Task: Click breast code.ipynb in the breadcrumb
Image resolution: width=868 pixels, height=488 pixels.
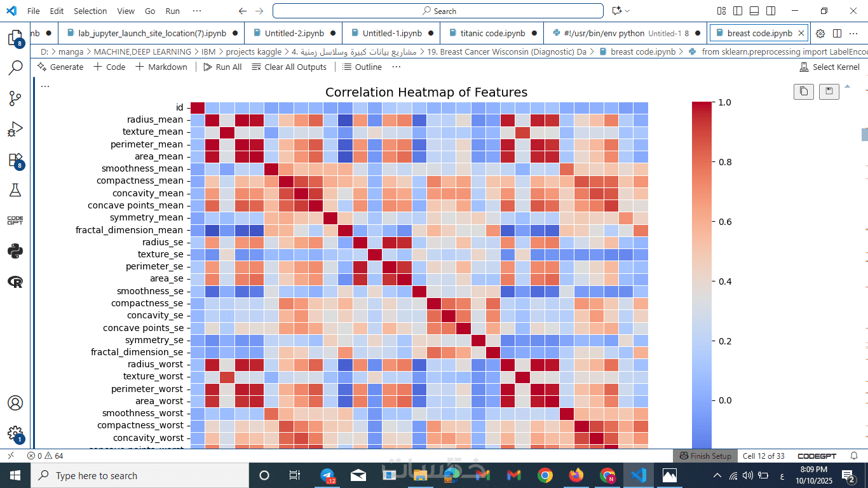Action: pos(643,51)
